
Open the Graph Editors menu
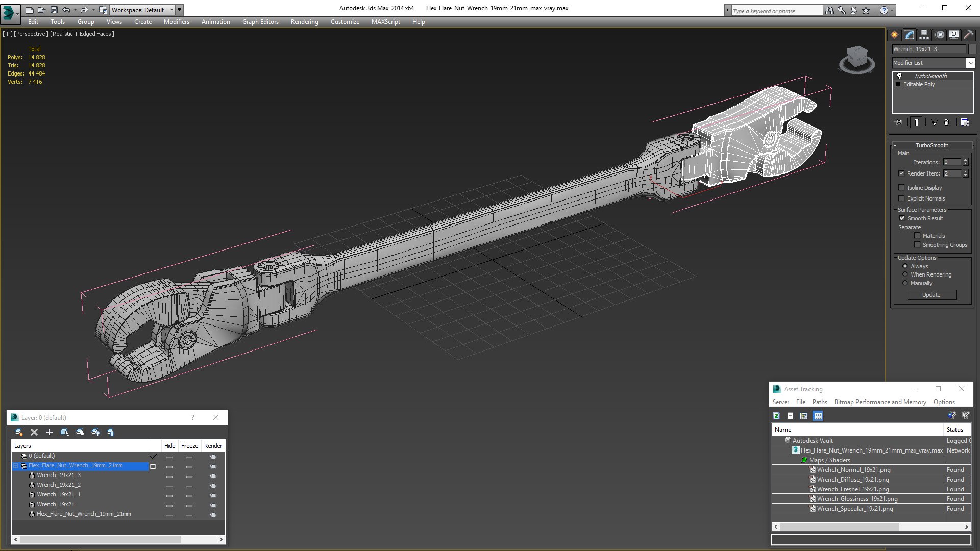260,22
